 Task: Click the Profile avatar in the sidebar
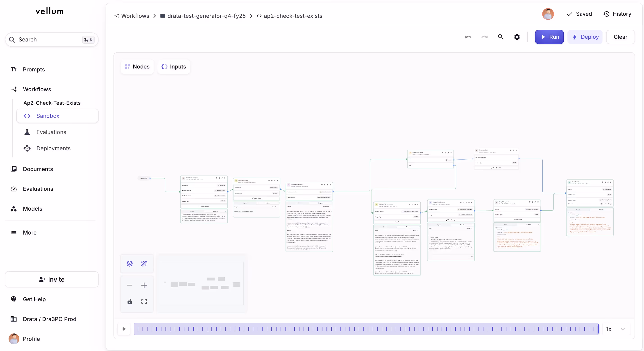coord(14,339)
